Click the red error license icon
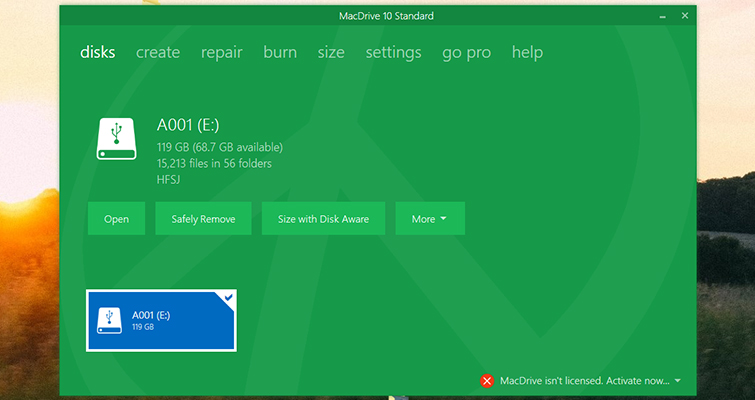This screenshot has width=755, height=400. point(487,381)
